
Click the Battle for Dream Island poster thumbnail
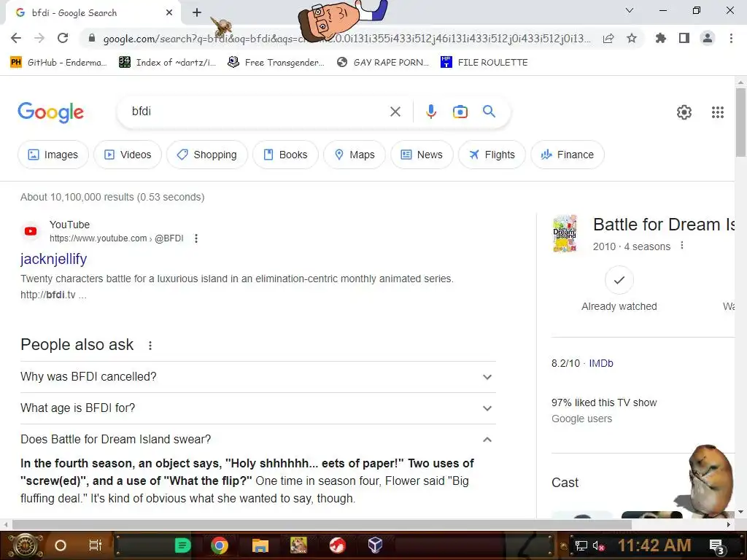pos(565,233)
